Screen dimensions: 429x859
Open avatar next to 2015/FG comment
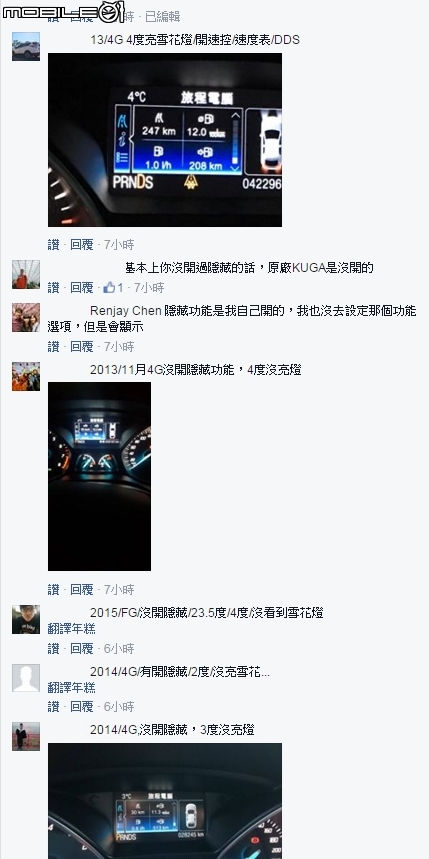pos(26,620)
